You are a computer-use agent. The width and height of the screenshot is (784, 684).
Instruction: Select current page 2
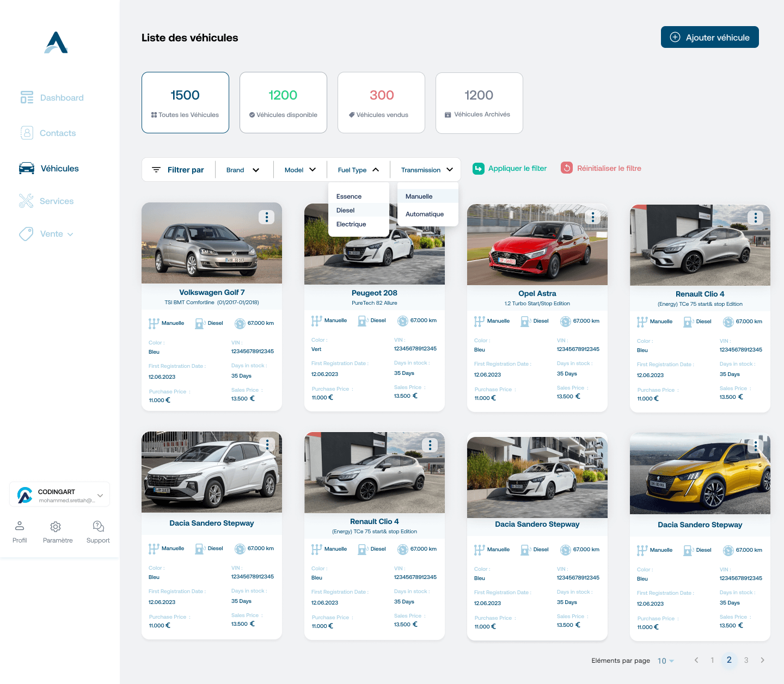click(729, 660)
